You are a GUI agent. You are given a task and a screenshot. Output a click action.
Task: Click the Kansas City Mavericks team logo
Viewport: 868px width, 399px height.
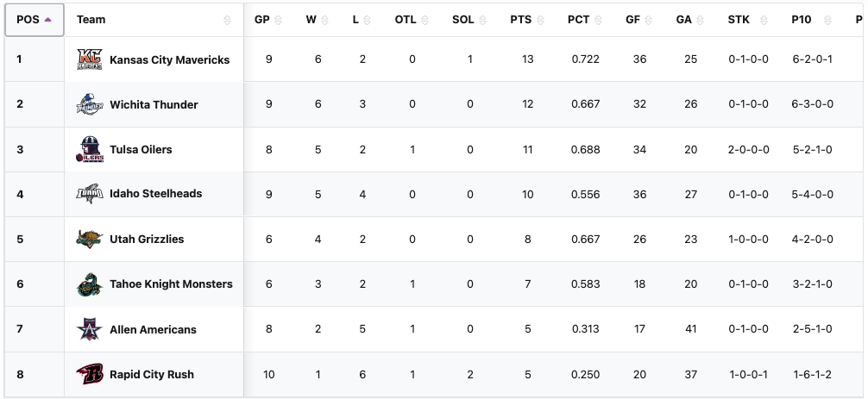pos(90,59)
